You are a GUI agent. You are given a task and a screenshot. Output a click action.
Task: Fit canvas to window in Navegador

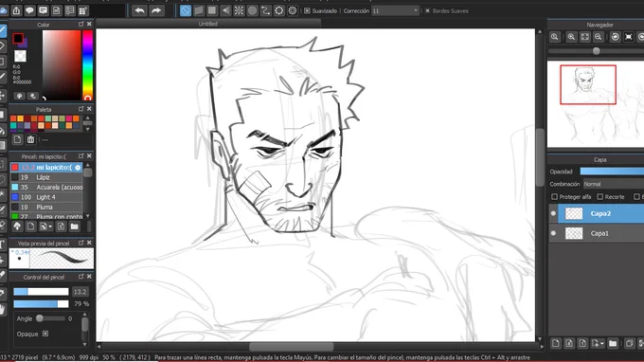[x=585, y=37]
